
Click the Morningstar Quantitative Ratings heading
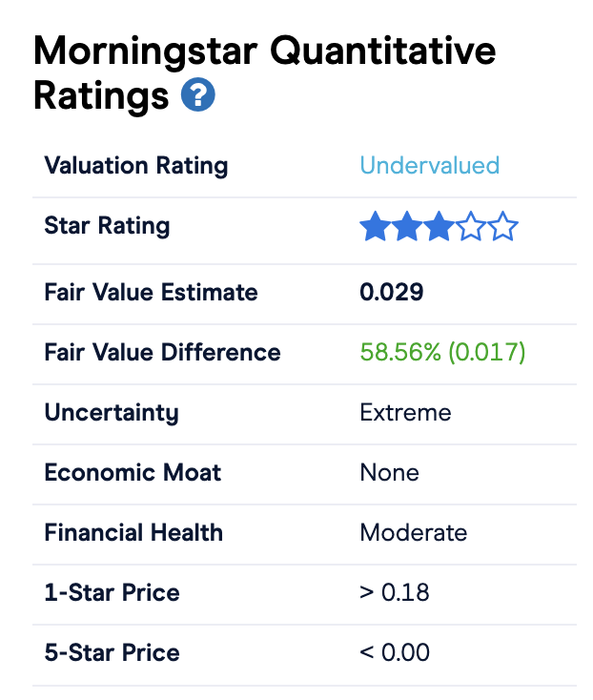(x=265, y=72)
